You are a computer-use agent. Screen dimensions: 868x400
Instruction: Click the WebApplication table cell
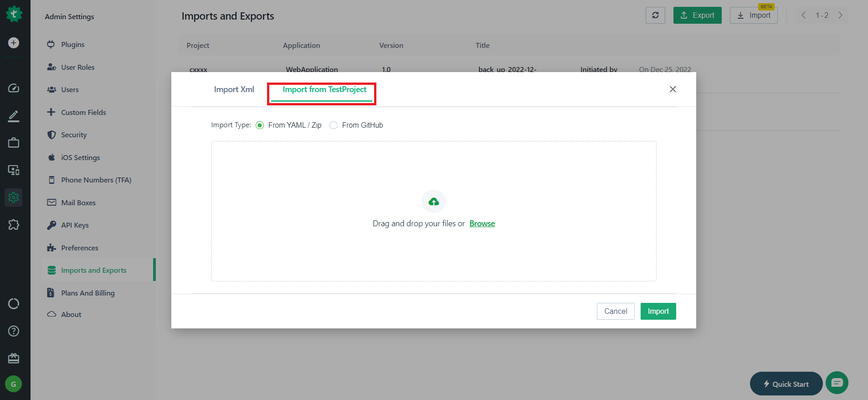(312, 69)
